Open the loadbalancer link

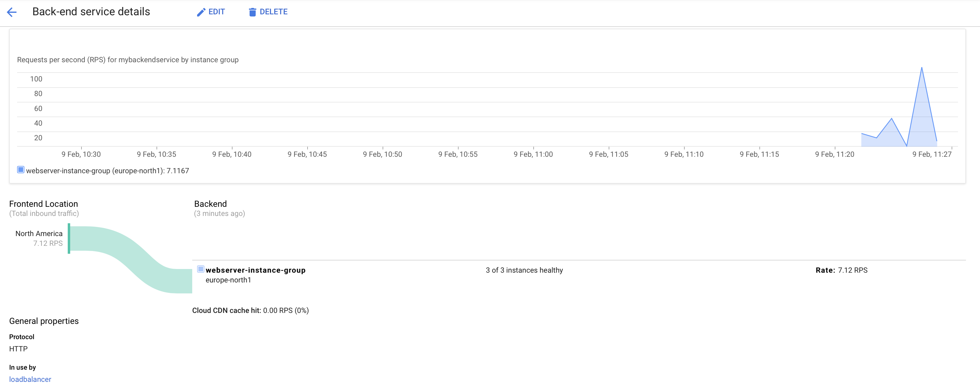point(30,379)
